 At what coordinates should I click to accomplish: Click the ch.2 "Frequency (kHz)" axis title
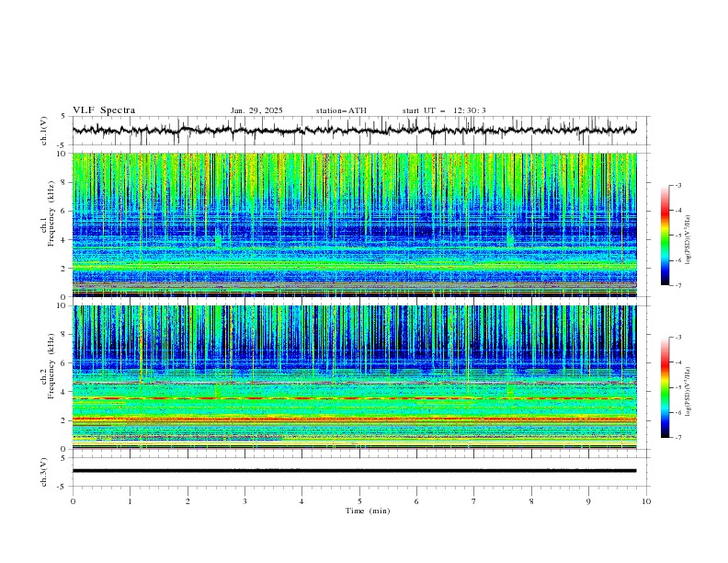pyautogui.click(x=51, y=366)
